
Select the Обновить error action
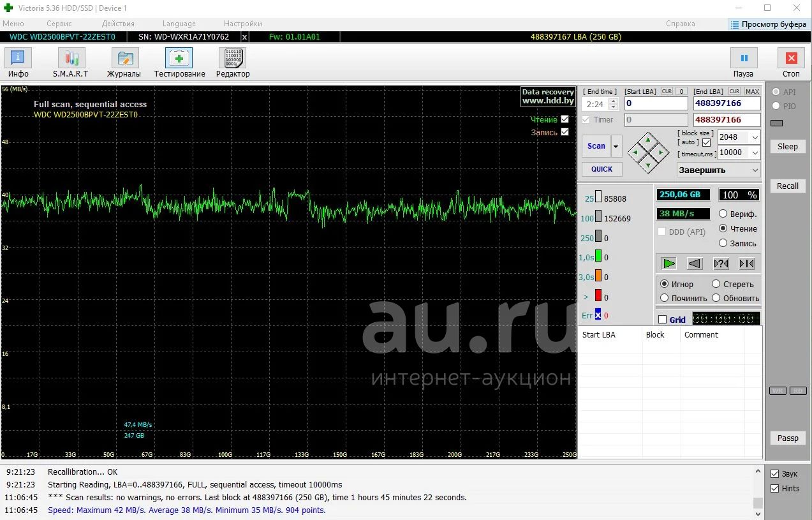coord(716,298)
